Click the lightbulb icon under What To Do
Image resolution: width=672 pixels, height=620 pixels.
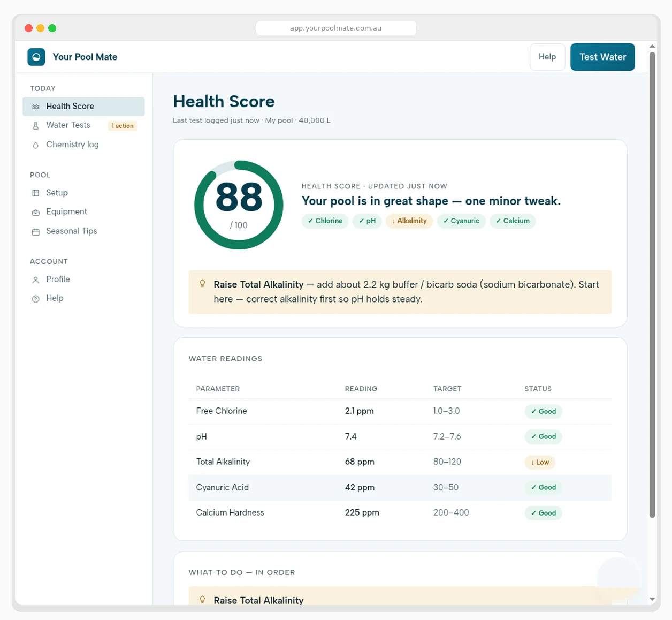[202, 600]
